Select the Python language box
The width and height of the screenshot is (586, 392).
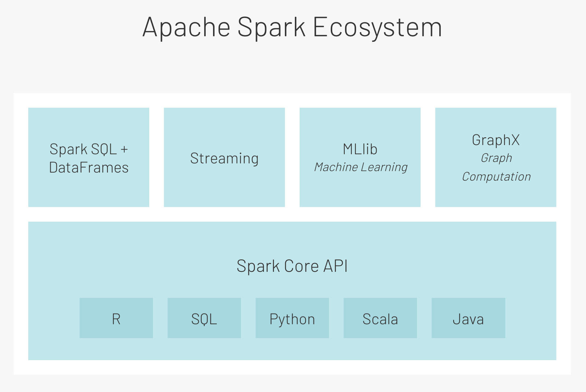coord(292,318)
